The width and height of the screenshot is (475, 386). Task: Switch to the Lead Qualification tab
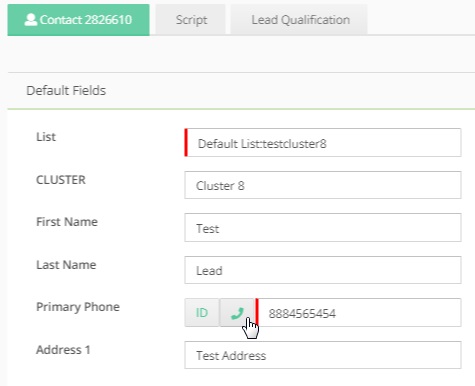point(300,20)
